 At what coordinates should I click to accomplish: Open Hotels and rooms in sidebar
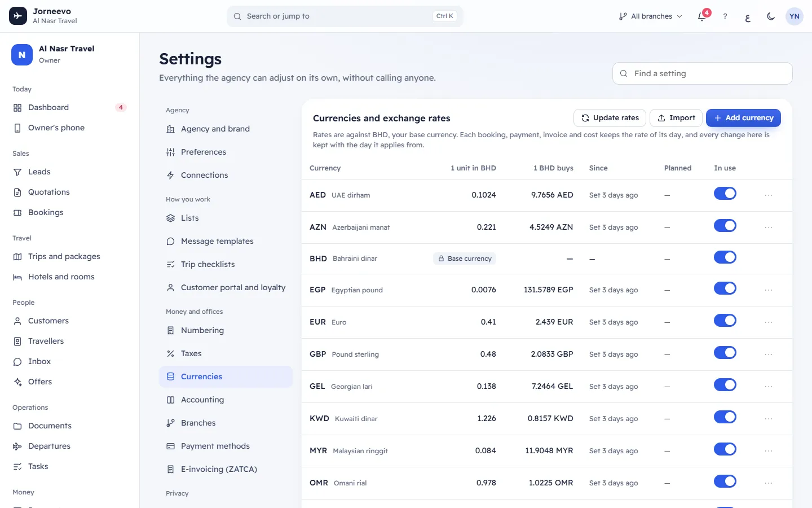[69, 277]
